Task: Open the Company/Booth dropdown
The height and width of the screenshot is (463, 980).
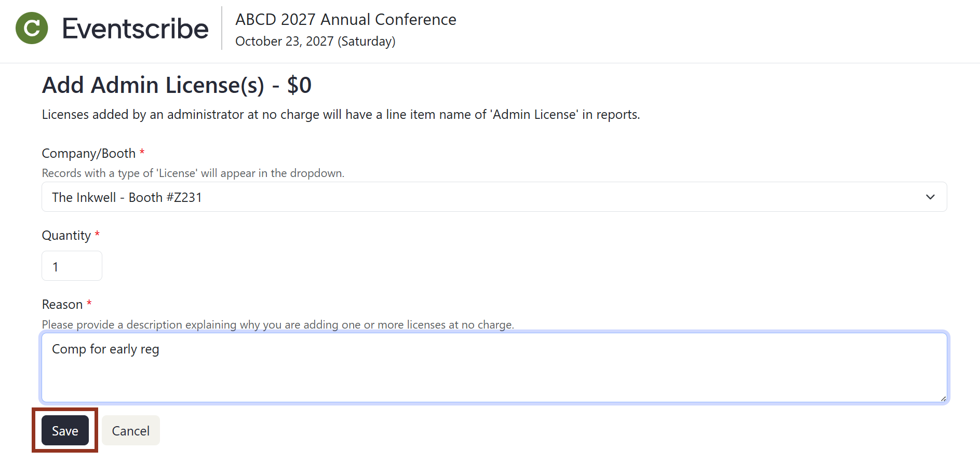Action: (x=493, y=197)
